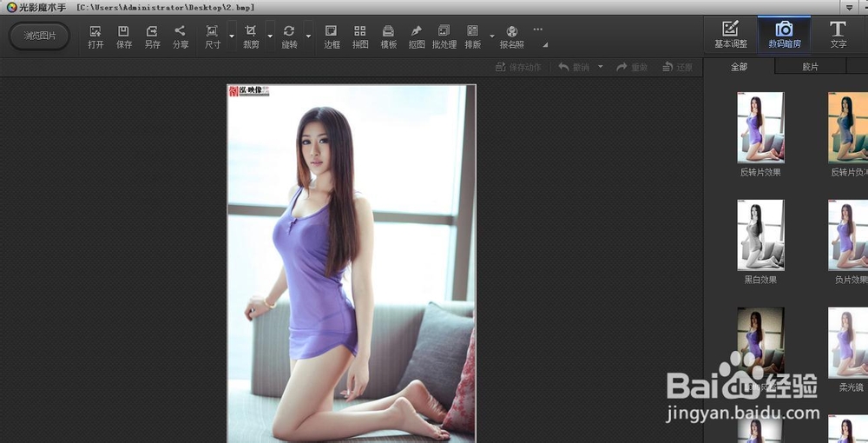Restore the original with 还原 button
The height and width of the screenshot is (443, 868).
(x=677, y=67)
